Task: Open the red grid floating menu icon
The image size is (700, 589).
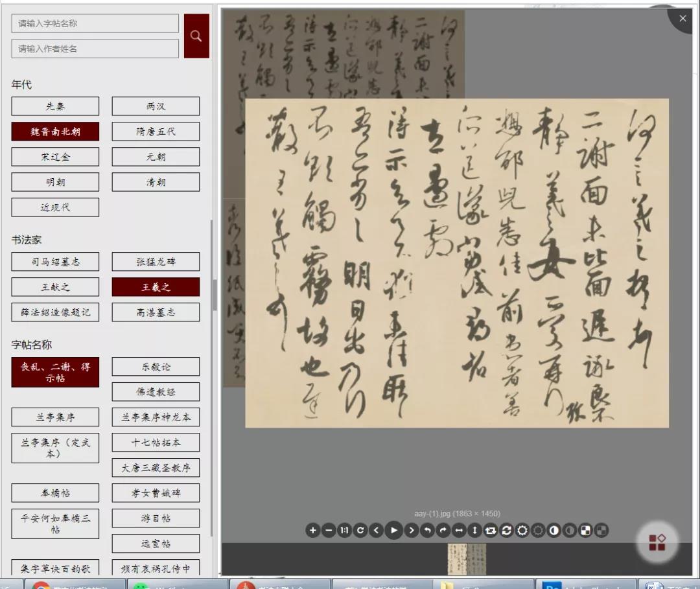Action: (x=657, y=542)
